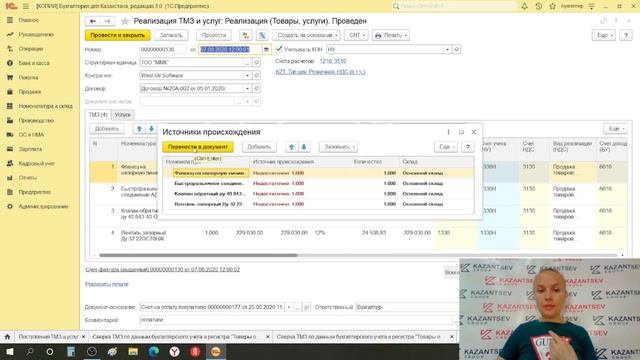
Task: Open Администрирование section in sidebar
Action: point(43,207)
